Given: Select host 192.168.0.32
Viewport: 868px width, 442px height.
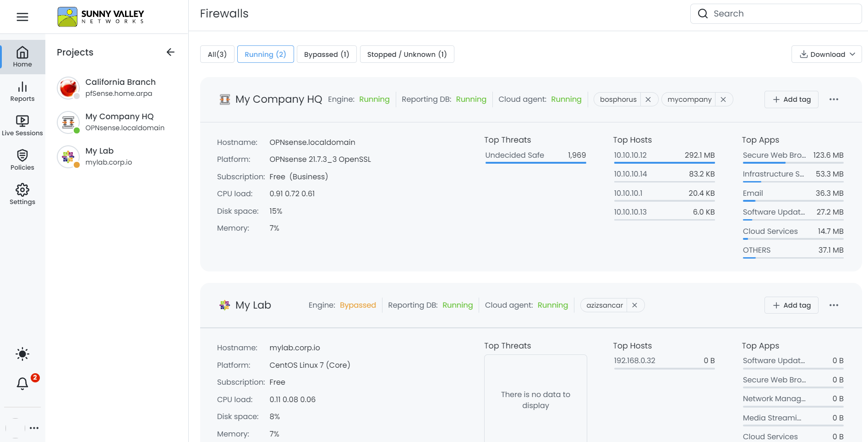Looking at the screenshot, I should (x=664, y=362).
